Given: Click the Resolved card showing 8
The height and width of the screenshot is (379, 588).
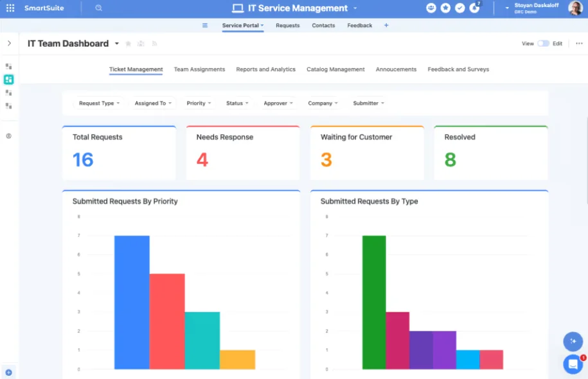Looking at the screenshot, I should (491, 153).
